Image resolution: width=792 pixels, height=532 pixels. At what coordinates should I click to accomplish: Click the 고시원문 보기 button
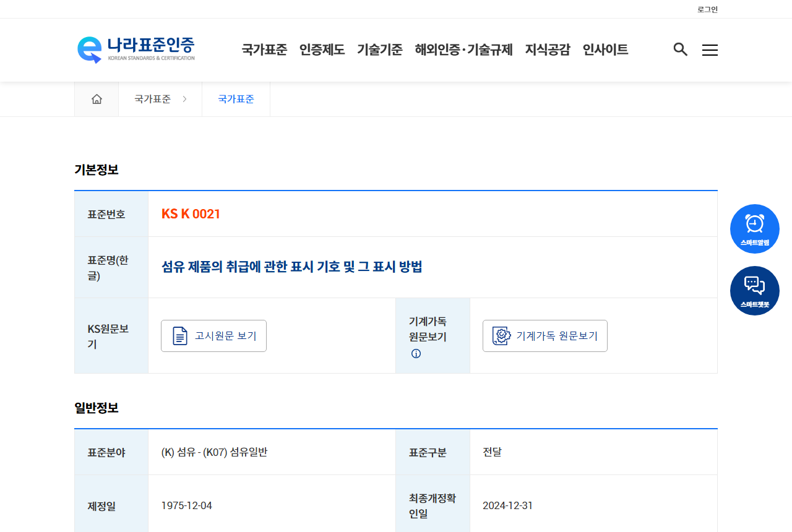(x=213, y=336)
